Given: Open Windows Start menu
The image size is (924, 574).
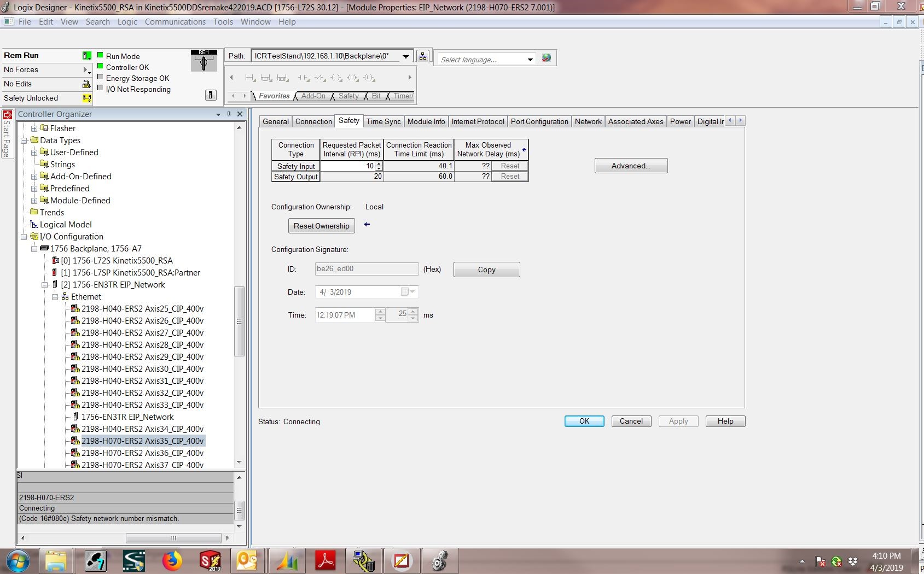Looking at the screenshot, I should (18, 561).
